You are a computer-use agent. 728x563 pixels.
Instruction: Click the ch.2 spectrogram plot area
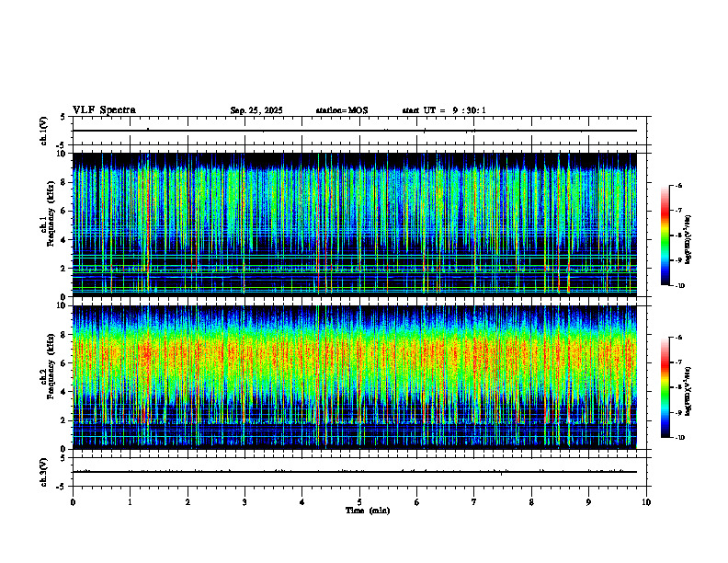tap(355, 377)
